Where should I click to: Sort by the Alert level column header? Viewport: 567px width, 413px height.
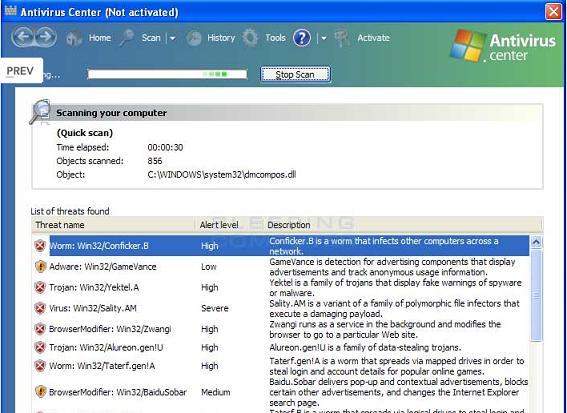coord(229,225)
